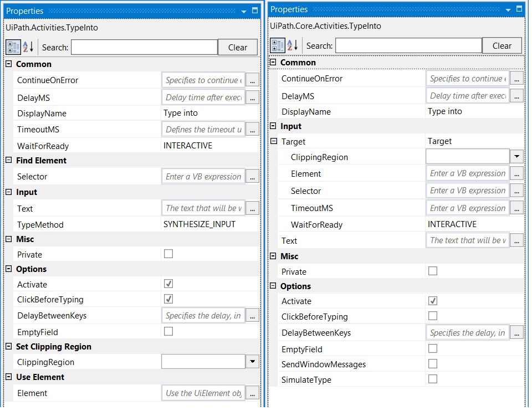Image resolution: width=532 pixels, height=411 pixels.
Task: Open ellipsis editor for Selector in right panel
Action: pyautogui.click(x=516, y=191)
